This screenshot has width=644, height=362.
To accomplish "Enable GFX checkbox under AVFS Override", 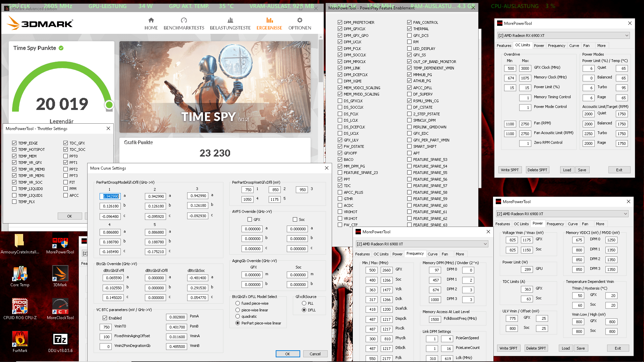I will point(250,220).
